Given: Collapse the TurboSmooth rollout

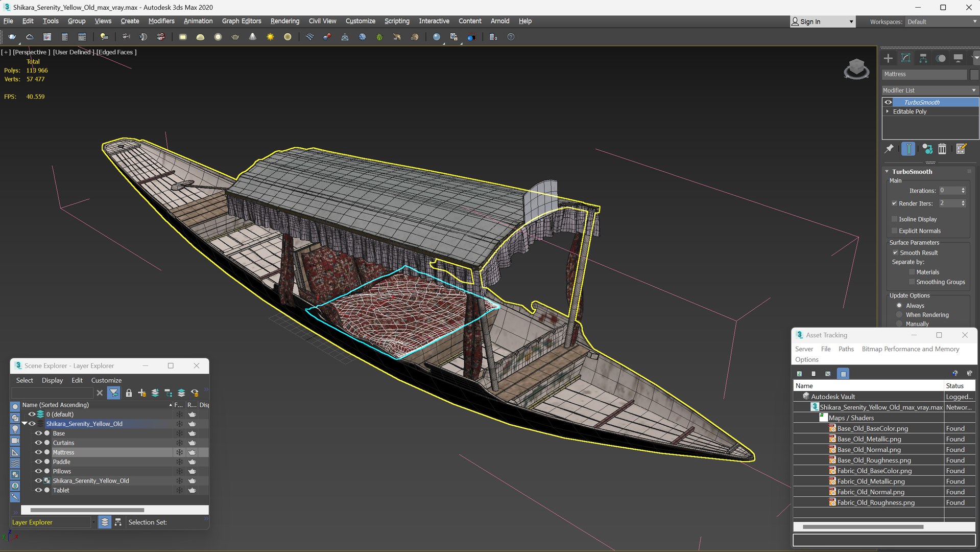Looking at the screenshot, I should pos(887,172).
